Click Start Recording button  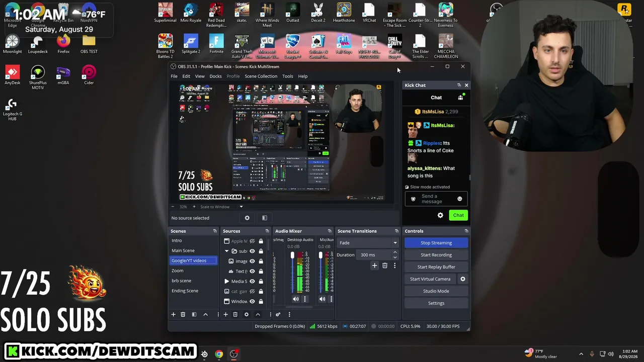(x=436, y=255)
